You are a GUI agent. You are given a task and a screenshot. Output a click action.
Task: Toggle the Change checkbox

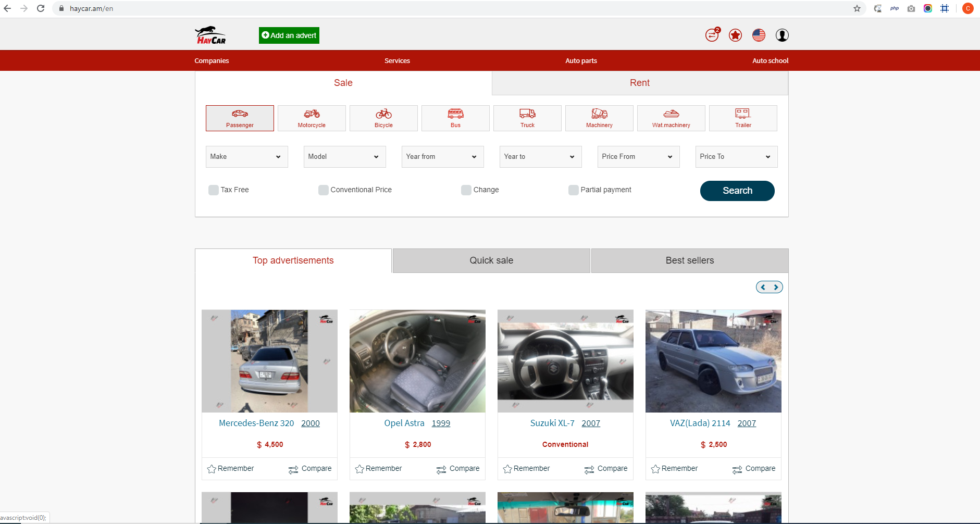coord(466,190)
